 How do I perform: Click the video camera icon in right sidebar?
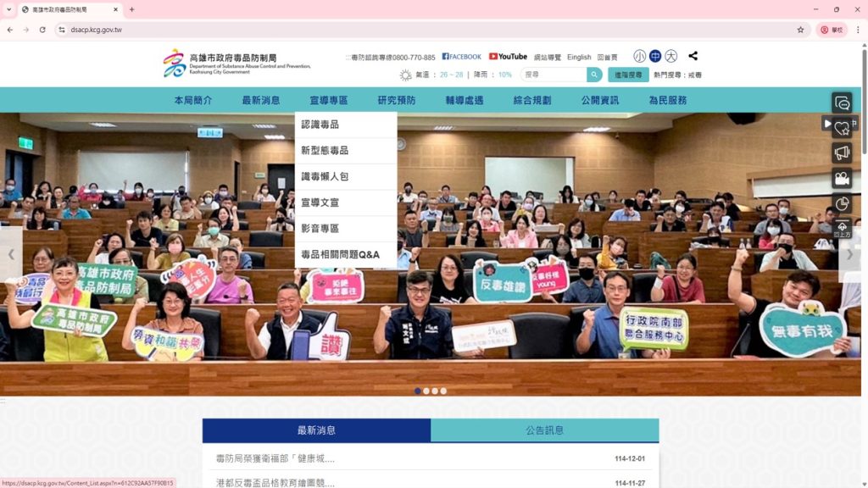(x=841, y=180)
